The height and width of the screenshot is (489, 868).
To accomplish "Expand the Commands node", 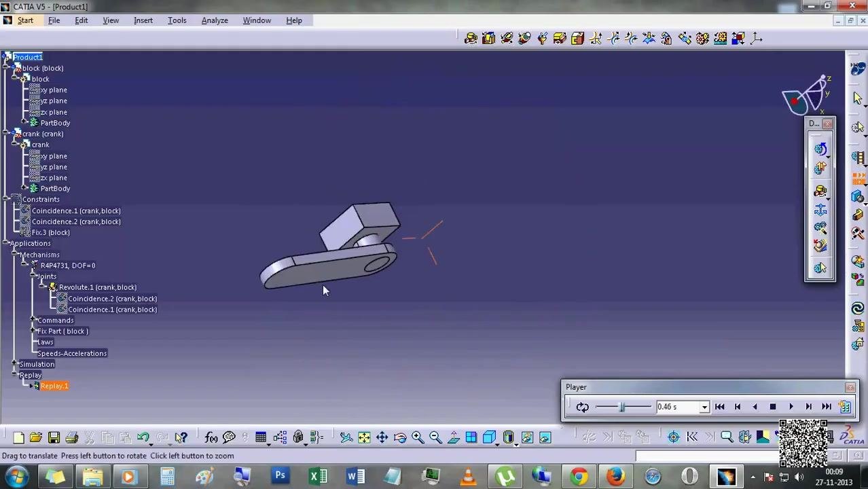I will (33, 320).
